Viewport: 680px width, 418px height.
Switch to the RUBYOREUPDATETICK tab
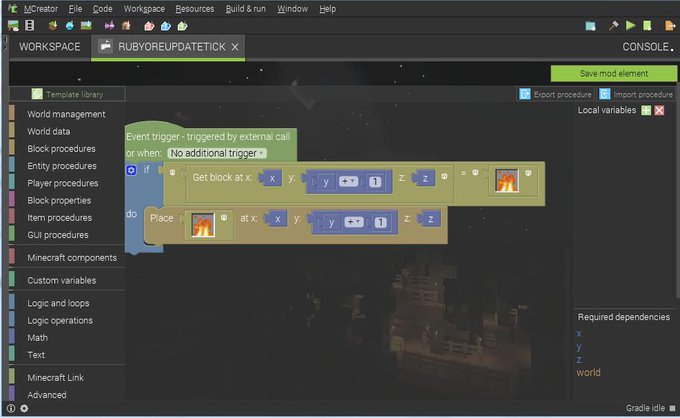167,47
